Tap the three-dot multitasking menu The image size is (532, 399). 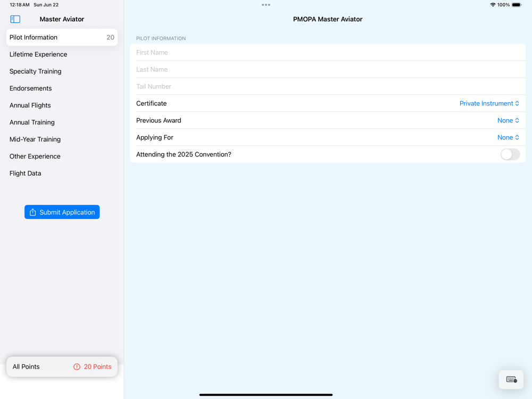click(x=266, y=5)
